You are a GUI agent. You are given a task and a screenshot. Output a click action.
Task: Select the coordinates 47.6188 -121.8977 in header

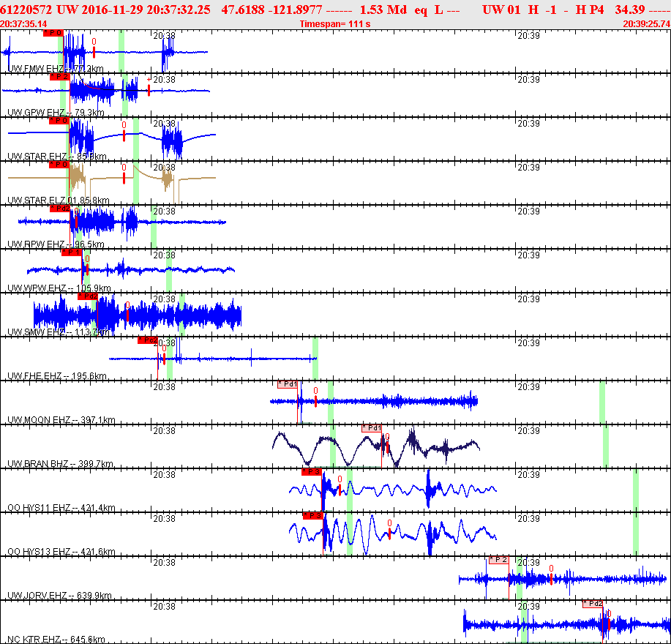point(271,10)
